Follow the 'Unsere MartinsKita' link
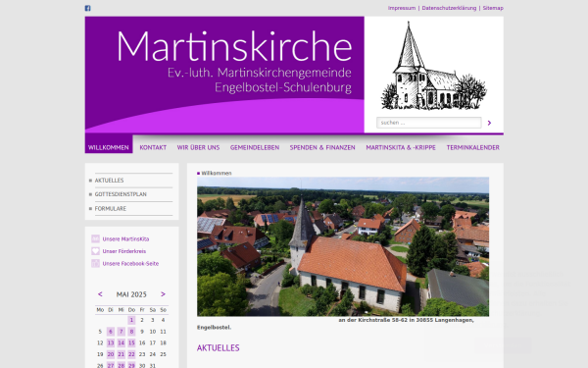Viewport: 588px width, 368px height. pyautogui.click(x=125, y=238)
